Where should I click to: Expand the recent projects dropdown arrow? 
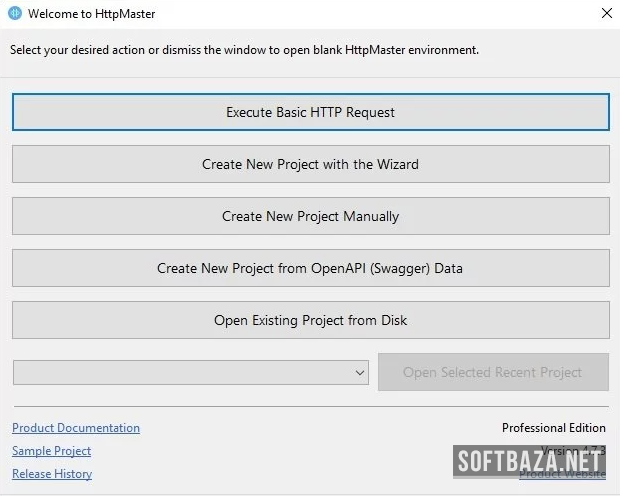pos(360,373)
